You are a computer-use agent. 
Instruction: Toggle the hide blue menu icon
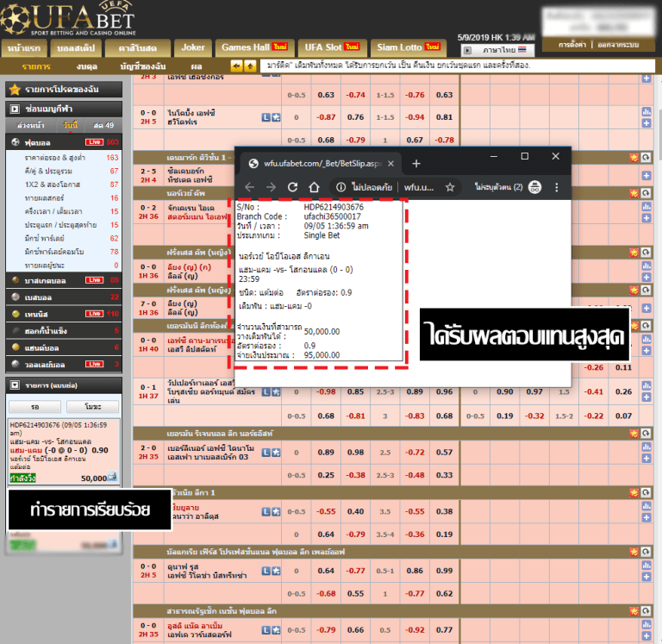click(x=15, y=109)
